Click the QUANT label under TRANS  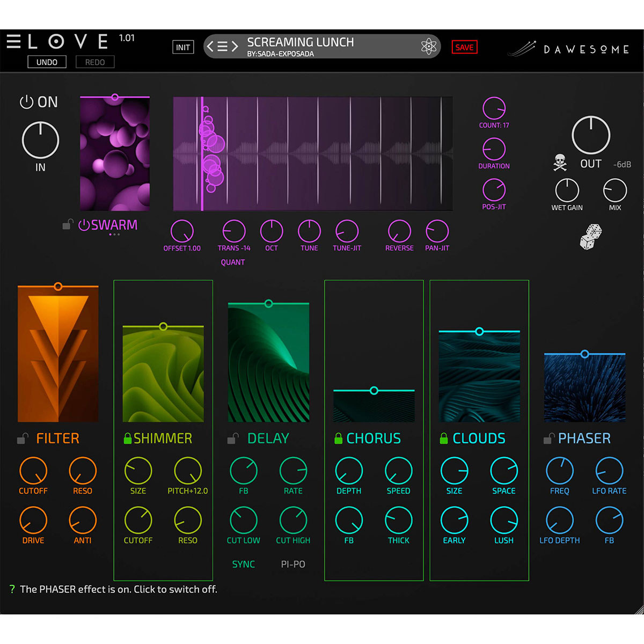[x=233, y=262]
